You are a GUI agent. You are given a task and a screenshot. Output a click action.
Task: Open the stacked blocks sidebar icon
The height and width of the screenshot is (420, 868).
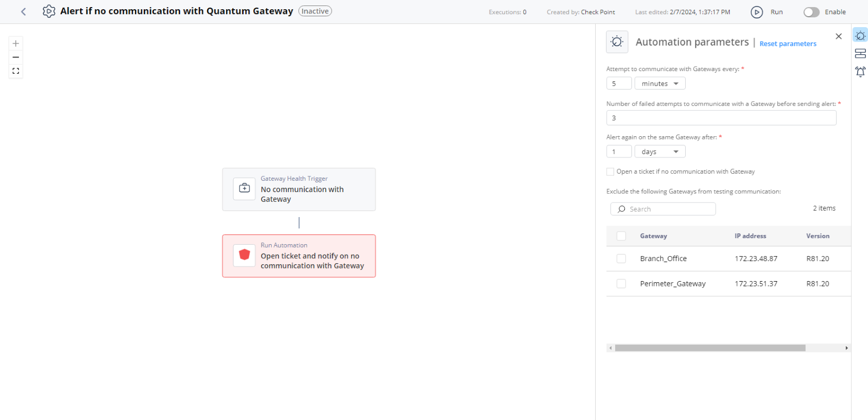(860, 54)
